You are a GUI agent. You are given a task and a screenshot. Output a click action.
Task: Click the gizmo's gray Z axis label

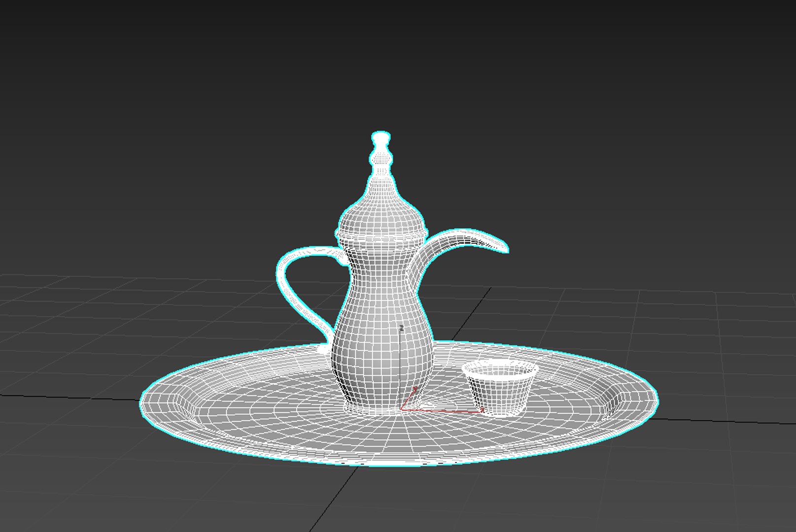402,328
